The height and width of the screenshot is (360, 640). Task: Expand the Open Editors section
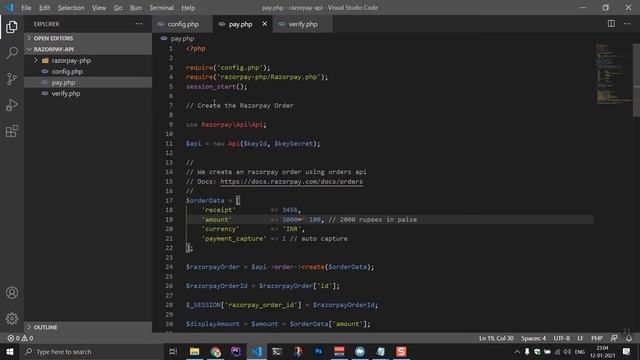point(88,38)
